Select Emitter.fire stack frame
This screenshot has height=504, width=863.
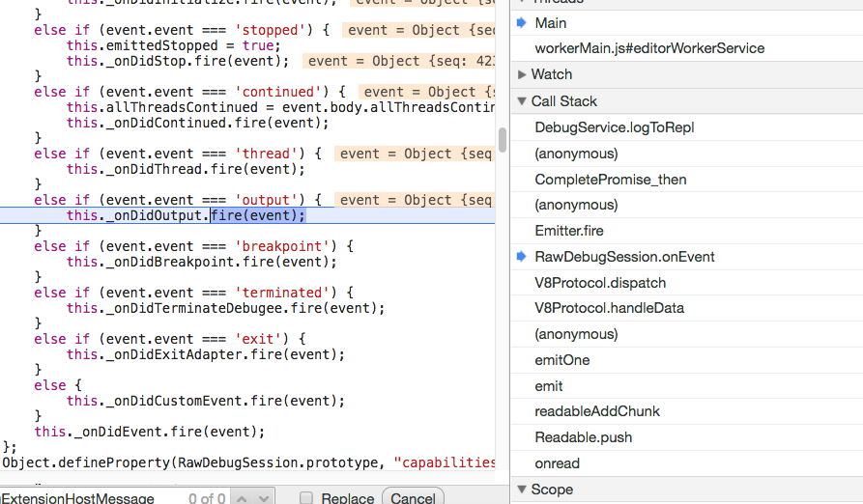[687, 231]
